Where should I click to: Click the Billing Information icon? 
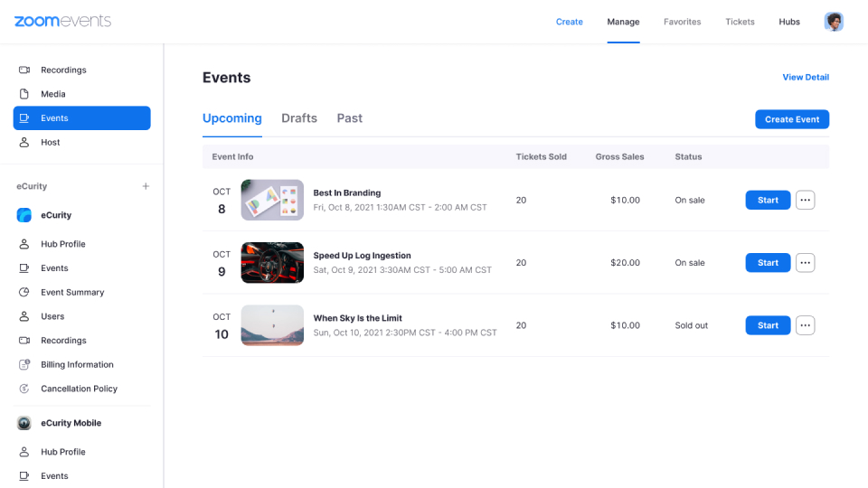[24, 365]
